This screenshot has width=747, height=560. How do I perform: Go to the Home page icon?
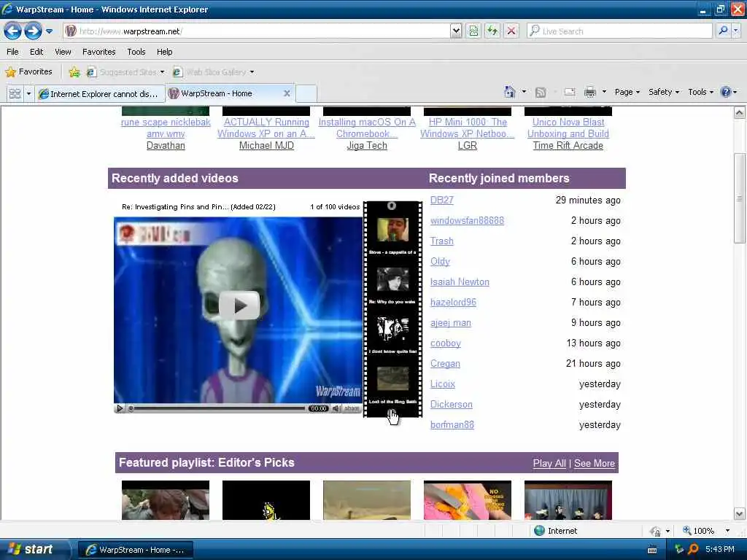510,92
